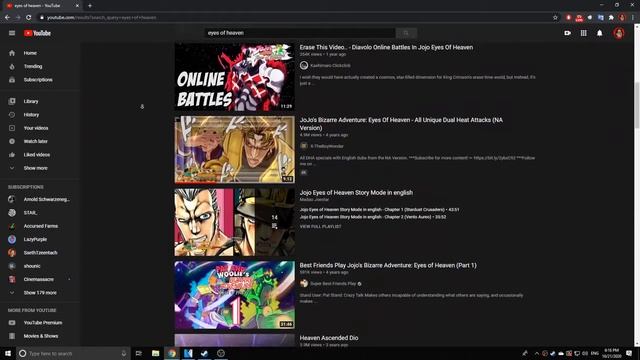Open the Diavolo video's channel avatar icon
The width and height of the screenshot is (640, 360).
point(304,65)
